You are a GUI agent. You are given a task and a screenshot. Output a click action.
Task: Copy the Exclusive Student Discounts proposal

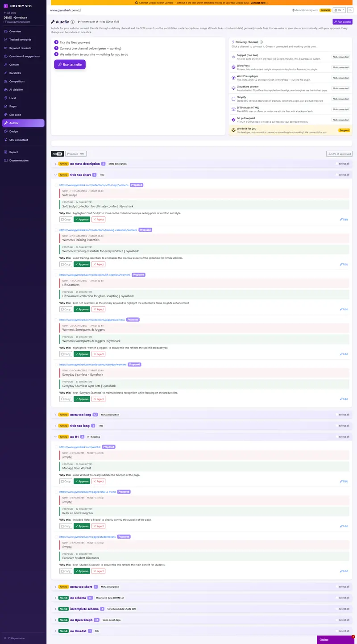[x=66, y=571]
